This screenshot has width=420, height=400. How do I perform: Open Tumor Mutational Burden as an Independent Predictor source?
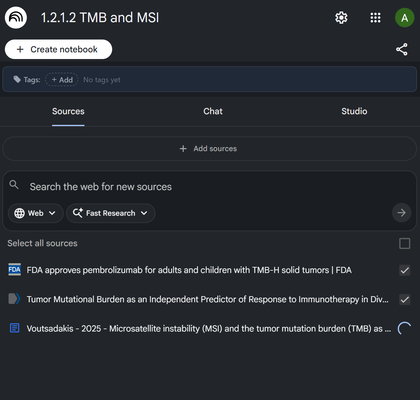click(x=207, y=299)
